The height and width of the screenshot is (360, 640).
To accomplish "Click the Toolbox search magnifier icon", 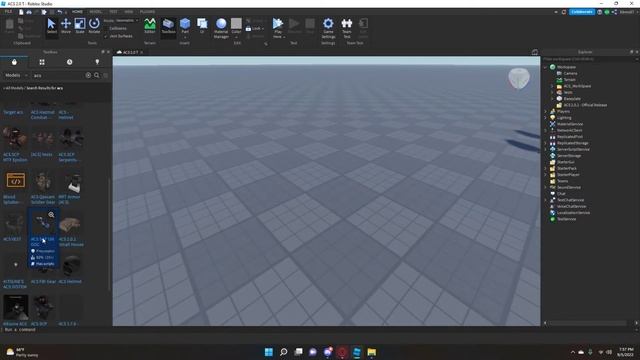I will (x=97, y=76).
